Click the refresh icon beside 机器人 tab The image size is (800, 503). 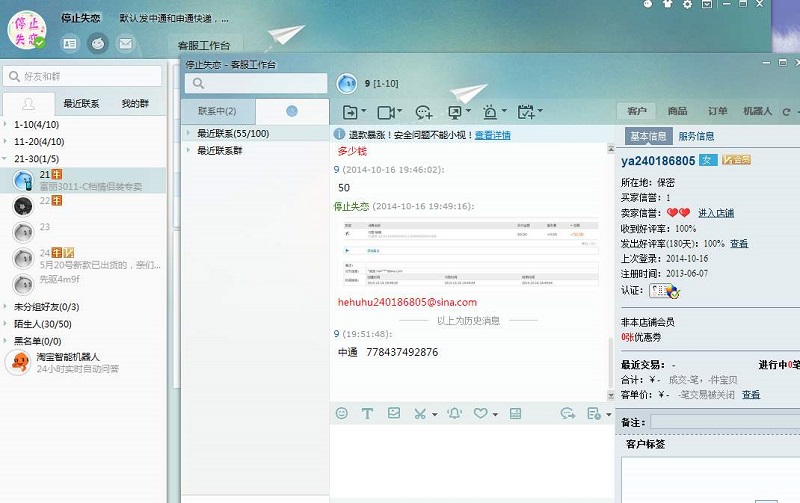click(x=786, y=111)
